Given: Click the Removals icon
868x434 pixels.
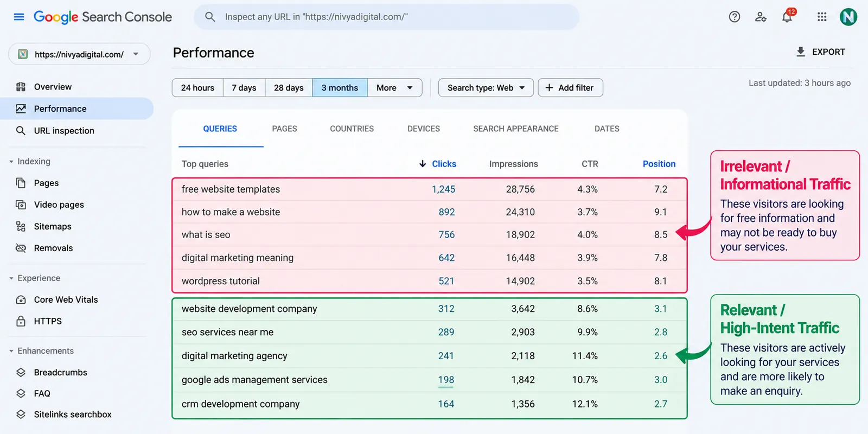Looking at the screenshot, I should tap(21, 248).
